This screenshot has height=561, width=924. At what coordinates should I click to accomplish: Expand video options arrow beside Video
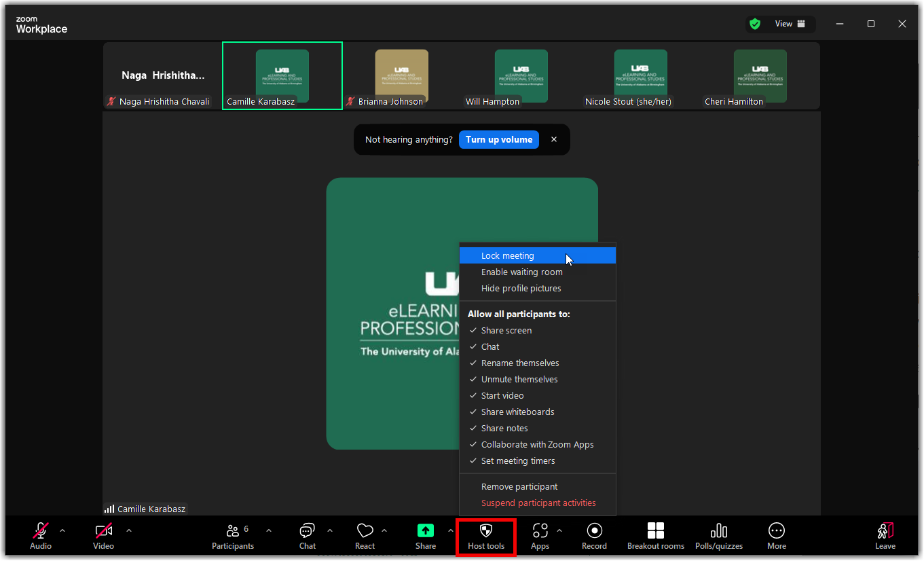click(129, 530)
